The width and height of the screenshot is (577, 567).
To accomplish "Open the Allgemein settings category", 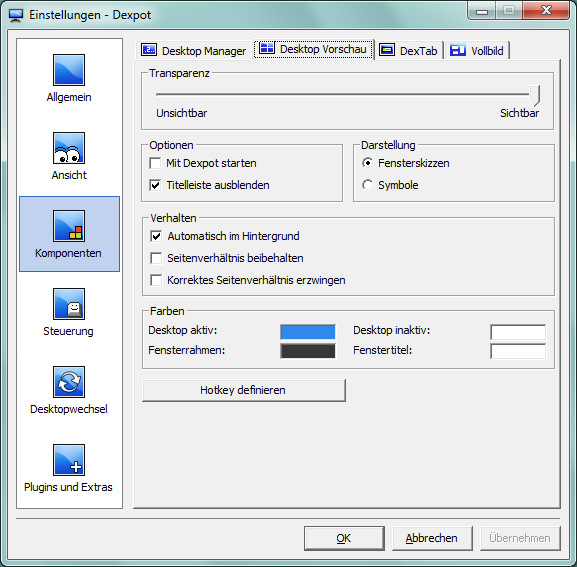I will point(69,70).
